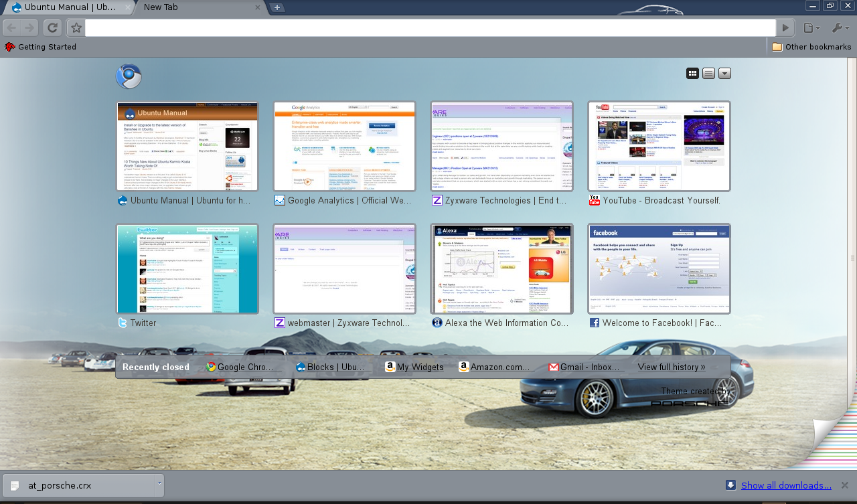
Task: Open the Getting Started bookmark
Action: coord(42,46)
